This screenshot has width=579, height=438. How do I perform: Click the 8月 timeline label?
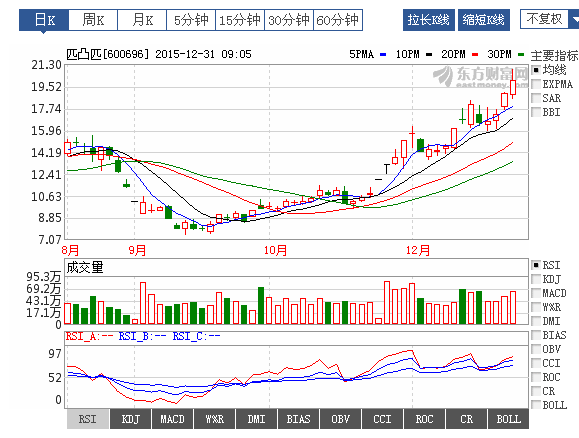[x=70, y=250]
